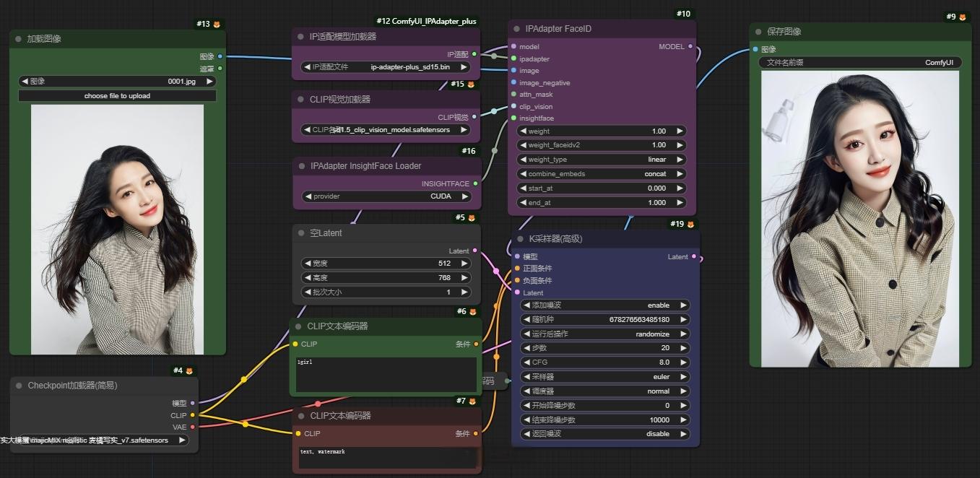The height and width of the screenshot is (478, 980).
Task: Toggle 运行后操作 randomize option
Action: point(604,334)
